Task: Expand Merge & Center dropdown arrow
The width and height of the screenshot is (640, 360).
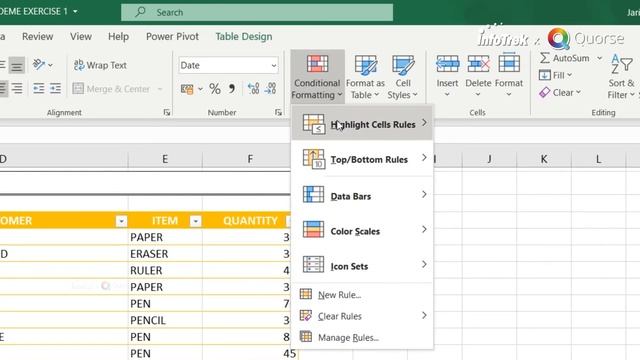Action: 160,89
